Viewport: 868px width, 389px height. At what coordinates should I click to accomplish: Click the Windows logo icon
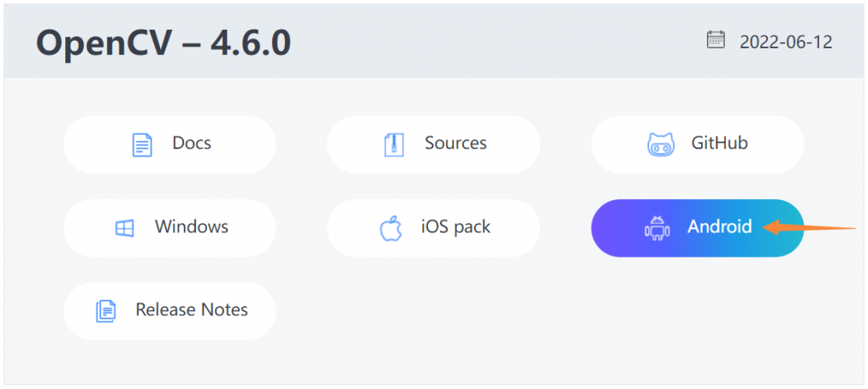coord(125,228)
